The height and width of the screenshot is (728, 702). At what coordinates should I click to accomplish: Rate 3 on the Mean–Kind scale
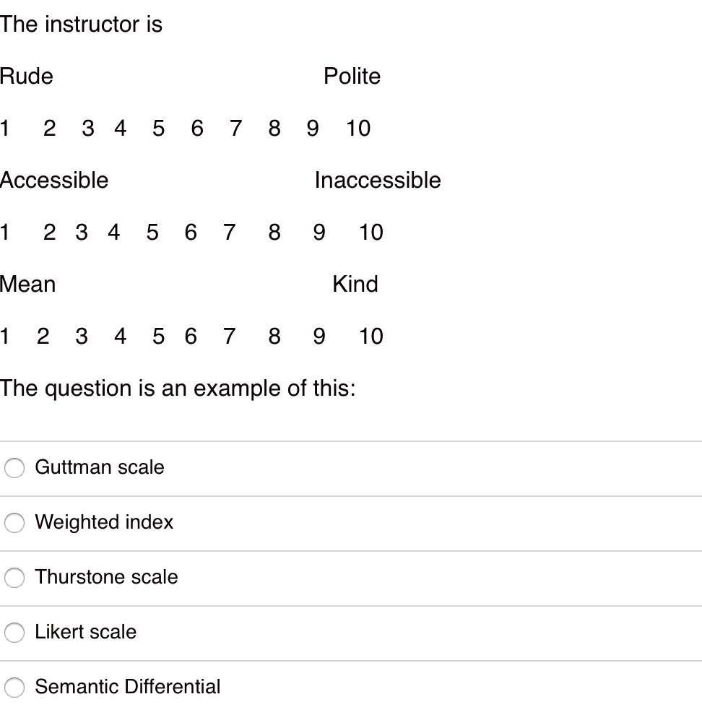tap(81, 336)
